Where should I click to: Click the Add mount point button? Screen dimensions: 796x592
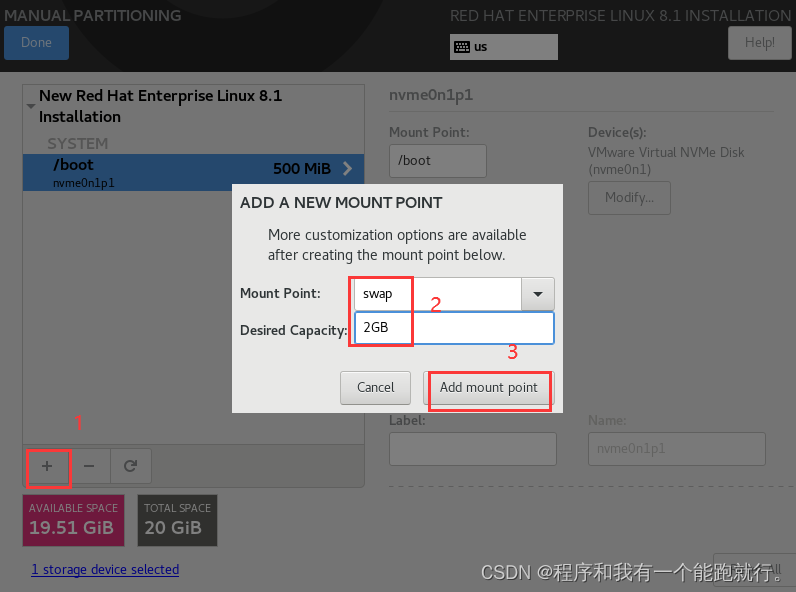tap(488, 388)
